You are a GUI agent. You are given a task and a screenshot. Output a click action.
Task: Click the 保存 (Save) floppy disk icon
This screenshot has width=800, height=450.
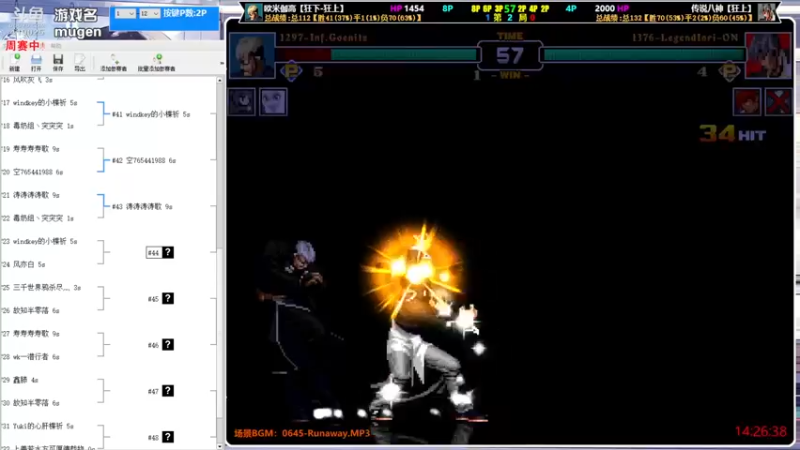click(58, 62)
